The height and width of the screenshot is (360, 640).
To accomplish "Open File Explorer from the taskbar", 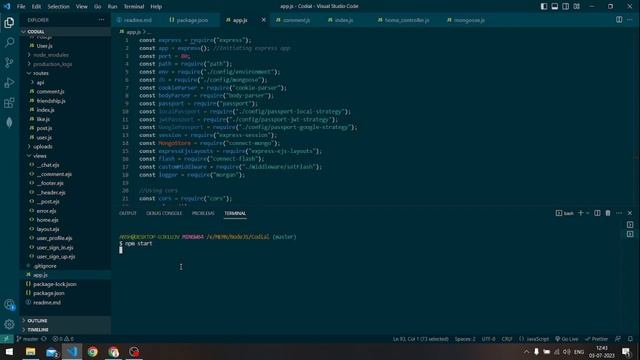I will [31, 352].
